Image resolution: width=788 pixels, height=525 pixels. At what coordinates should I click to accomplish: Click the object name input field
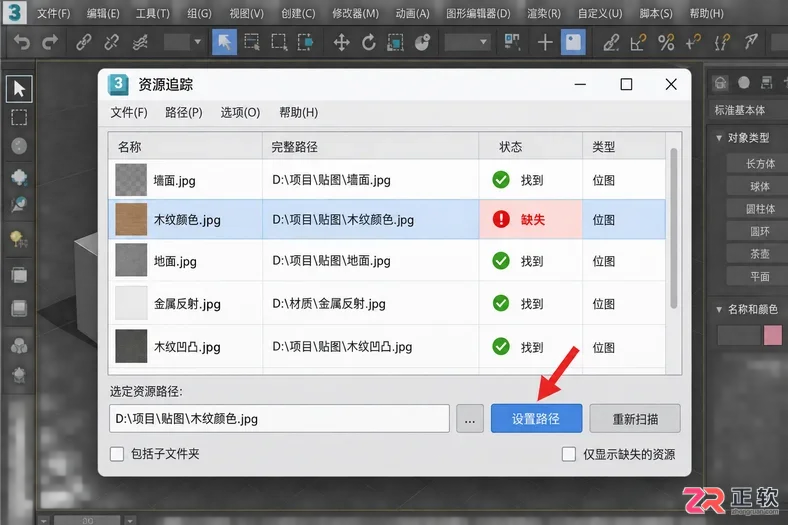[738, 335]
